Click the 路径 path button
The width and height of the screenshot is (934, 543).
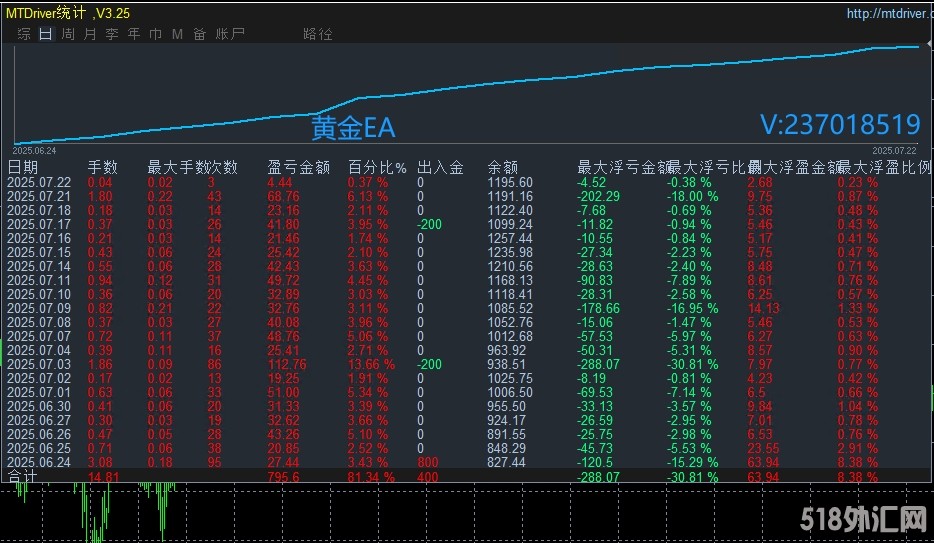click(x=317, y=34)
